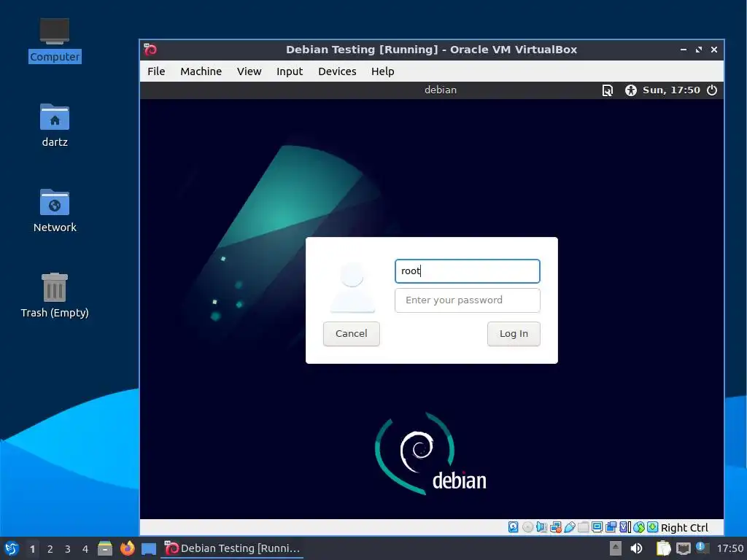This screenshot has width=747, height=560.
Task: Click the optical disk indicator icon
Action: [528, 527]
